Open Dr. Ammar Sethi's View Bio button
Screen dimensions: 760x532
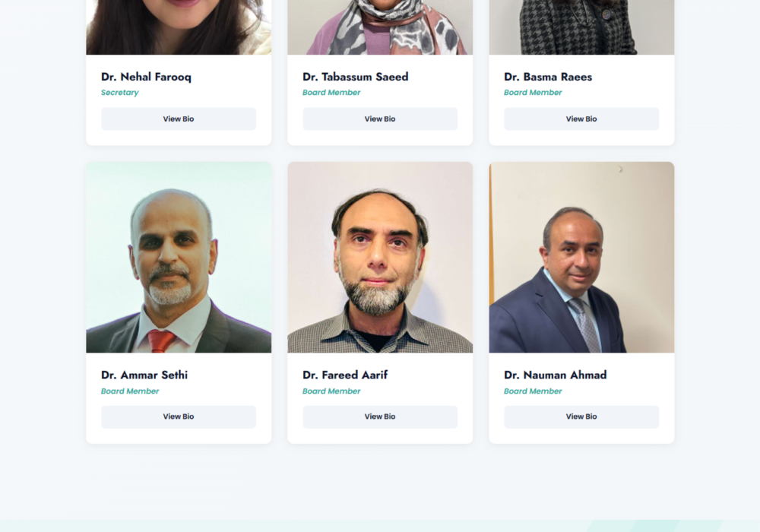(x=179, y=416)
